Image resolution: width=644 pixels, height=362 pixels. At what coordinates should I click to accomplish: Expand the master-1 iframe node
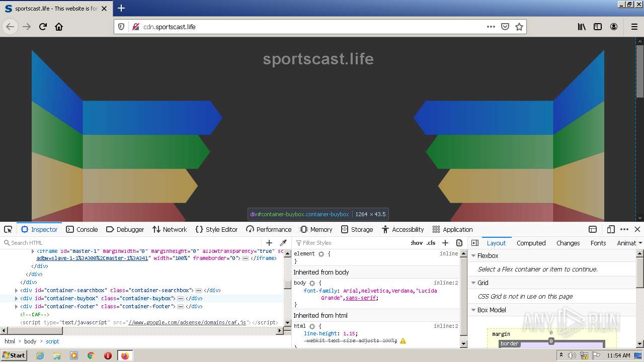(33, 251)
